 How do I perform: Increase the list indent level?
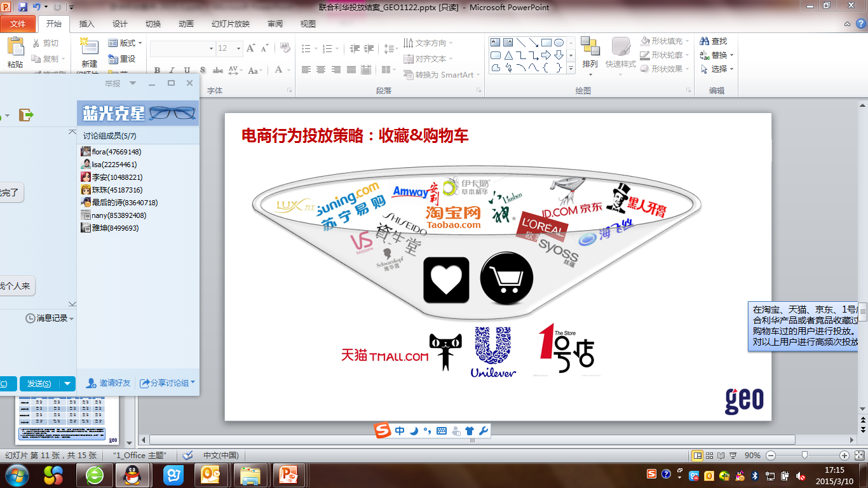[369, 48]
